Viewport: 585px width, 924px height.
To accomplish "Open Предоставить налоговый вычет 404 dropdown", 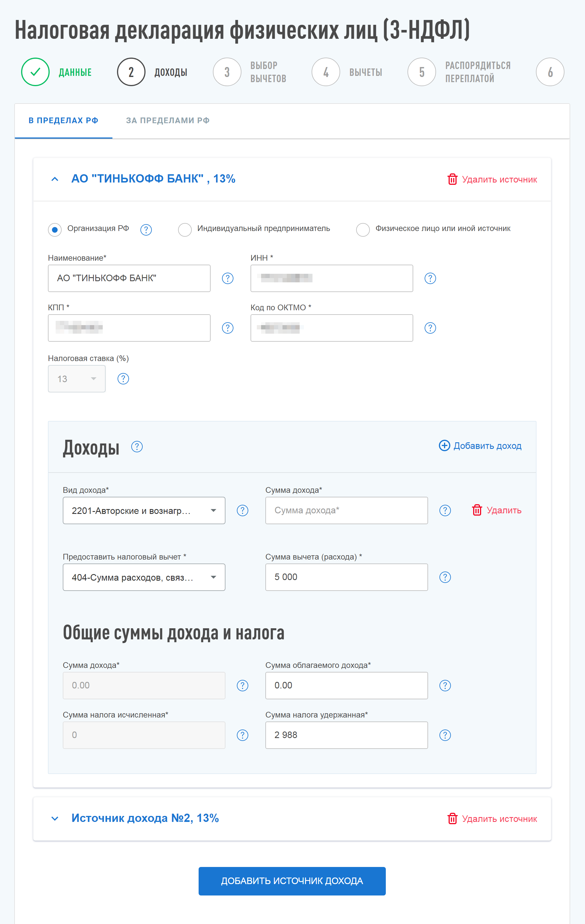I will click(x=144, y=577).
